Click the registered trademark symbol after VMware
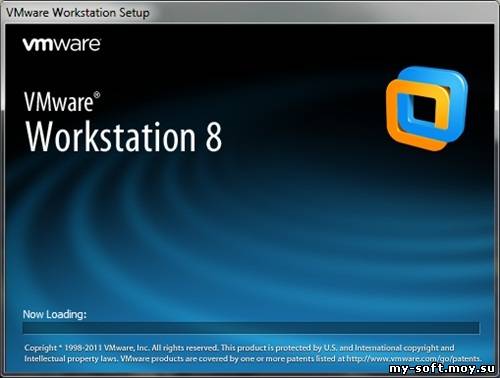This screenshot has height=378, width=500. [97, 95]
